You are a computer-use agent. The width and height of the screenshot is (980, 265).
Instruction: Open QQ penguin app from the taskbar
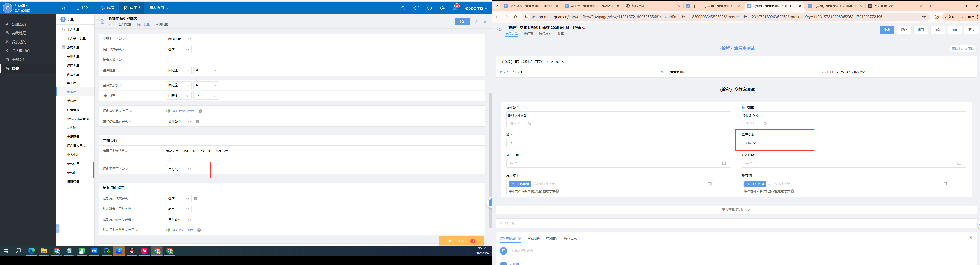point(132,251)
